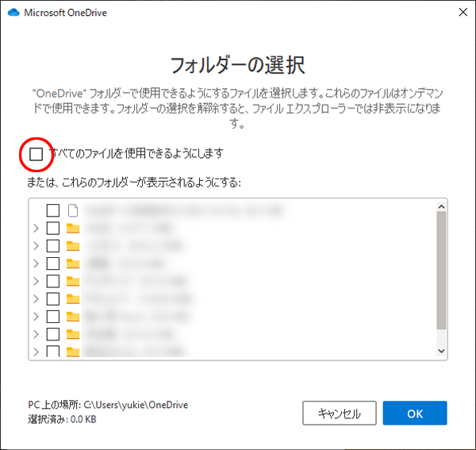Click the first yellow folder icon in the list
Viewport: 476px width, 450px height.
tap(73, 228)
